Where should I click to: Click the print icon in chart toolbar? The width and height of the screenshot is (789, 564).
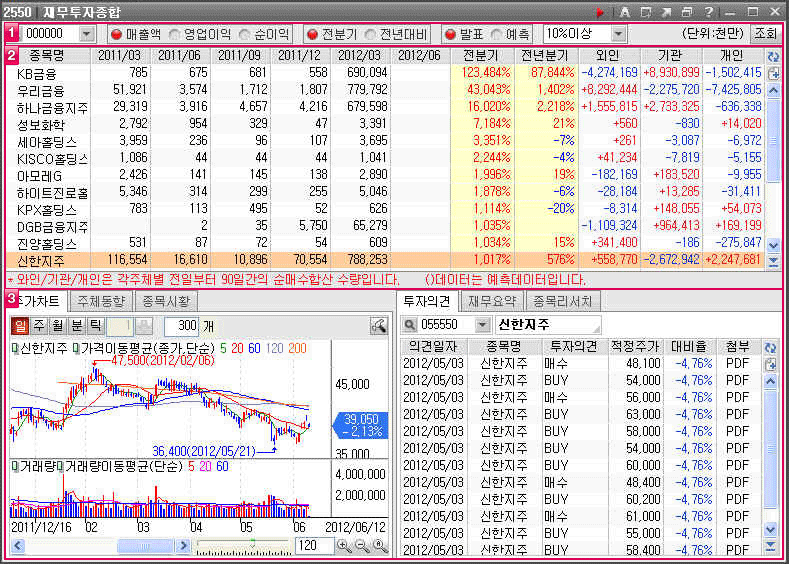(144, 326)
